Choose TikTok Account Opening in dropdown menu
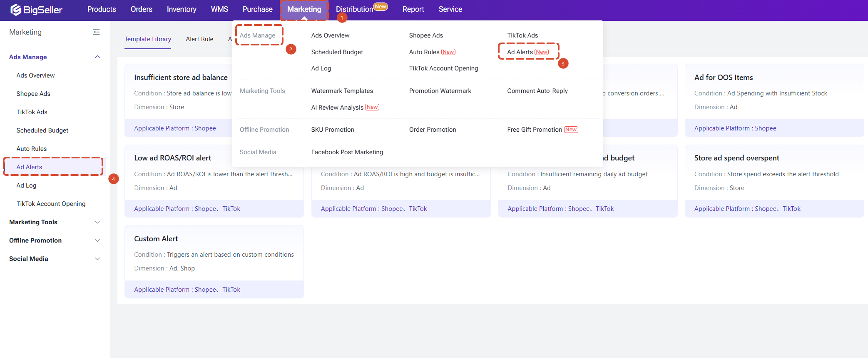This screenshot has width=868, height=358. pos(443,68)
